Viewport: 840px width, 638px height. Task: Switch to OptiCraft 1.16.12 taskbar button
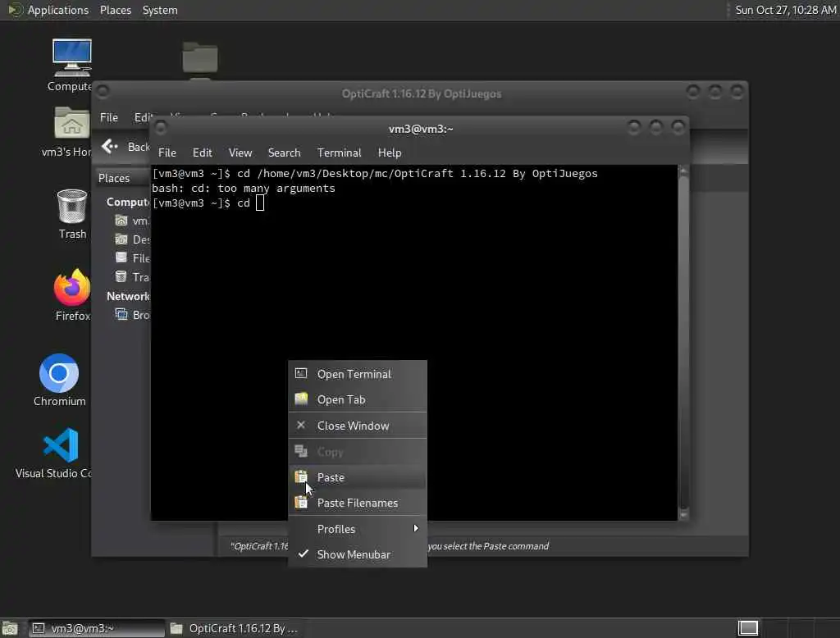234,628
